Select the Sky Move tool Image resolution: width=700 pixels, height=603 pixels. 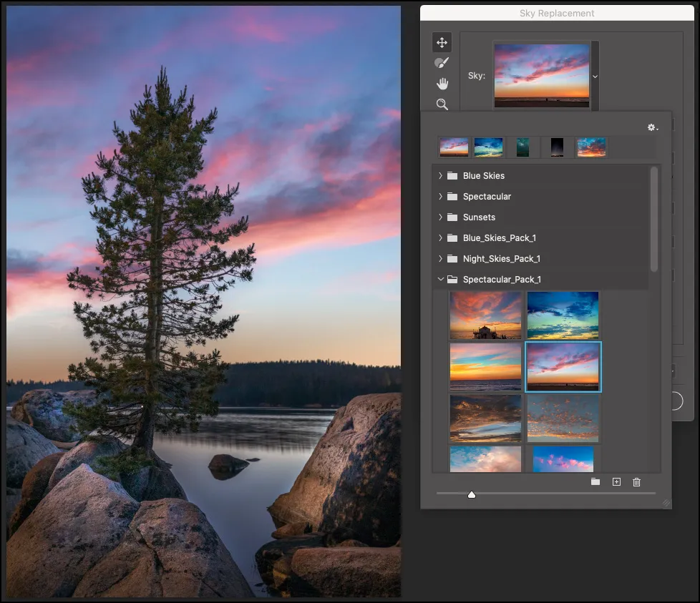[x=442, y=43]
